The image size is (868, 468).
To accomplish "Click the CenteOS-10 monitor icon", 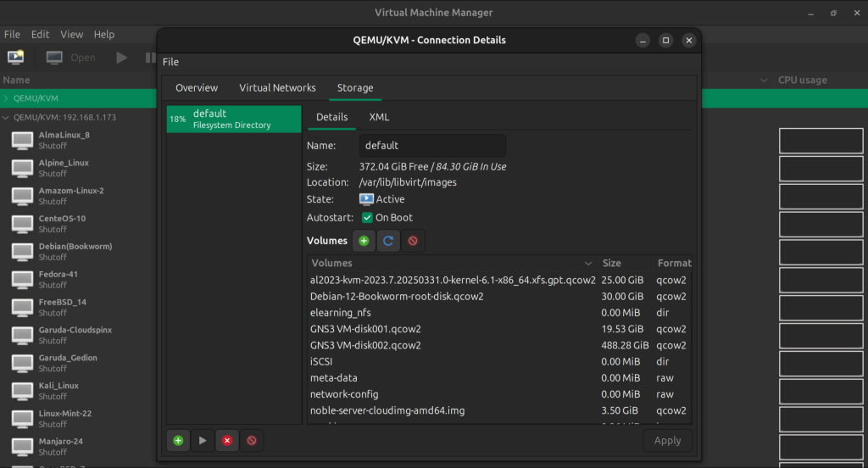I will 23,225.
